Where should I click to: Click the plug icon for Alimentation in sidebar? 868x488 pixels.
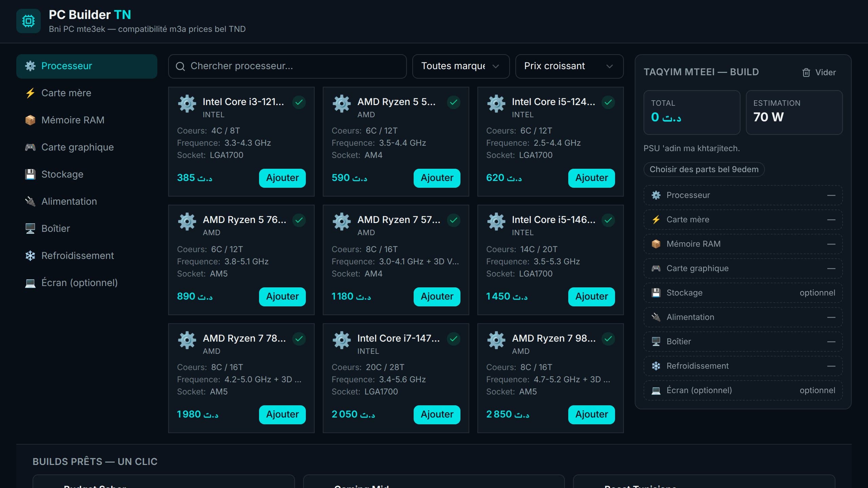(30, 201)
